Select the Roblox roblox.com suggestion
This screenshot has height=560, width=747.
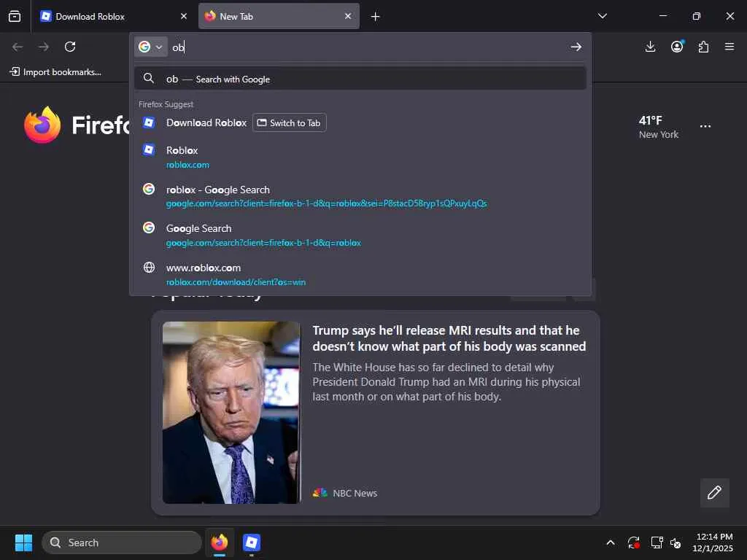360,157
